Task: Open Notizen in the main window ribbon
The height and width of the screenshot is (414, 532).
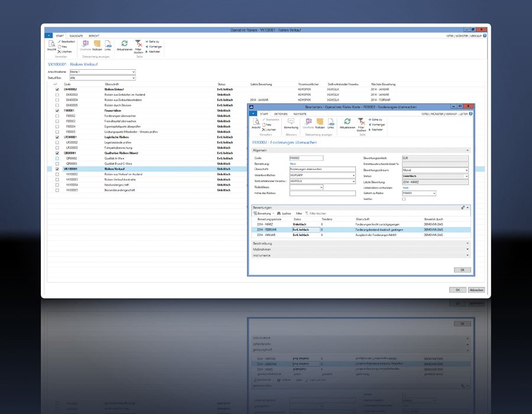Action: click(97, 44)
